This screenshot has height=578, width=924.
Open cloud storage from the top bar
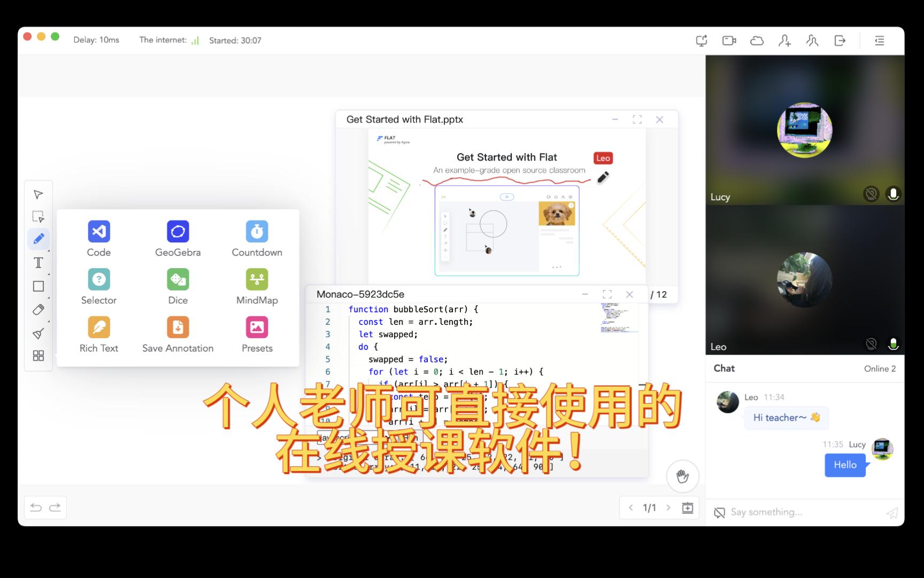(757, 40)
